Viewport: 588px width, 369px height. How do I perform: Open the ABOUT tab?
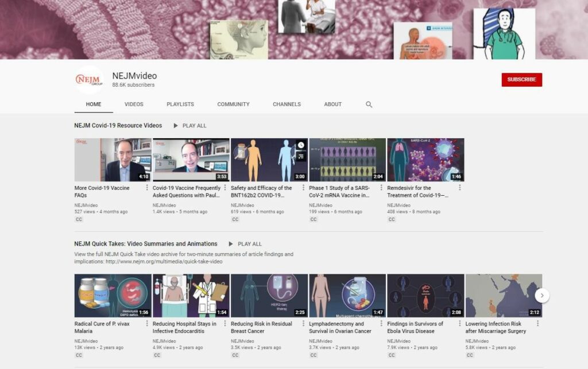pos(332,104)
